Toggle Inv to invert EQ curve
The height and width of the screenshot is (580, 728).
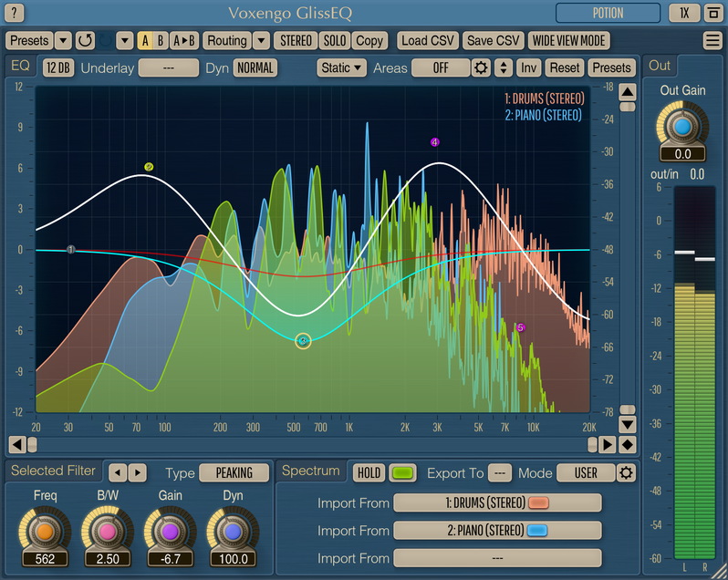click(528, 67)
